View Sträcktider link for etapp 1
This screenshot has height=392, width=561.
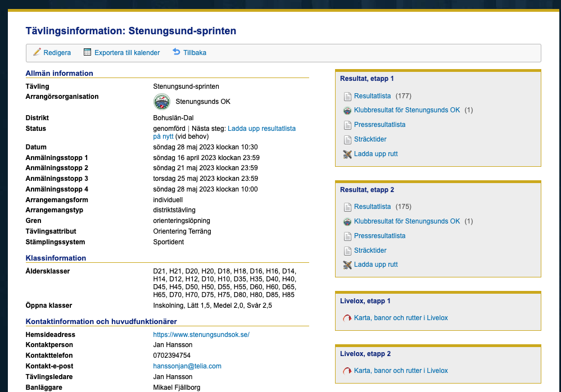[x=370, y=139]
